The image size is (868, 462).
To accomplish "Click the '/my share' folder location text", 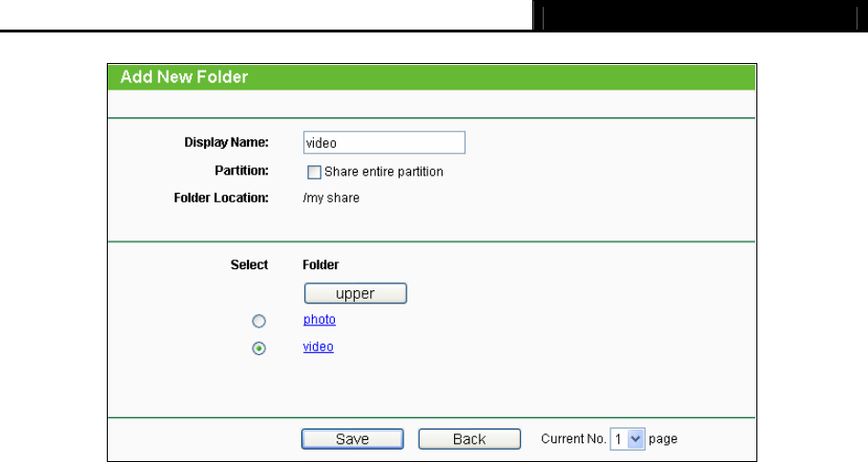I will pos(331,199).
